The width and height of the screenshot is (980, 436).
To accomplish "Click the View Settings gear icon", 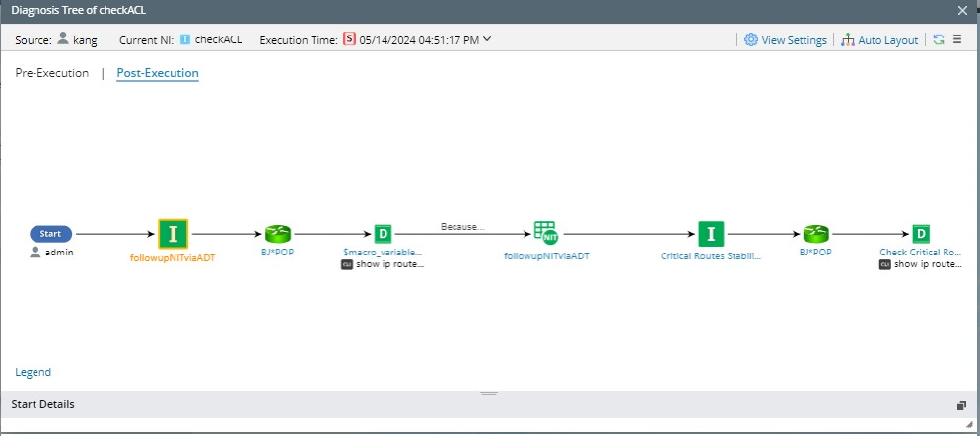I will pyautogui.click(x=750, y=39).
